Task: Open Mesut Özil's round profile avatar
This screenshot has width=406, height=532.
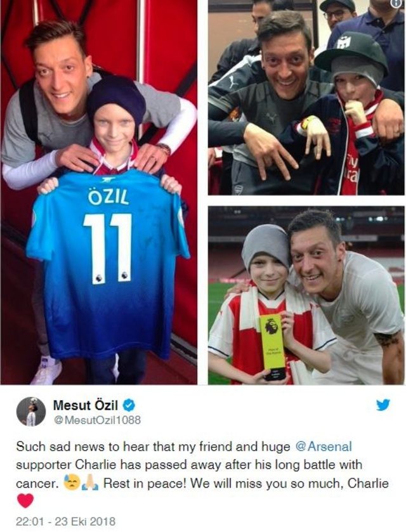Action: 31,412
